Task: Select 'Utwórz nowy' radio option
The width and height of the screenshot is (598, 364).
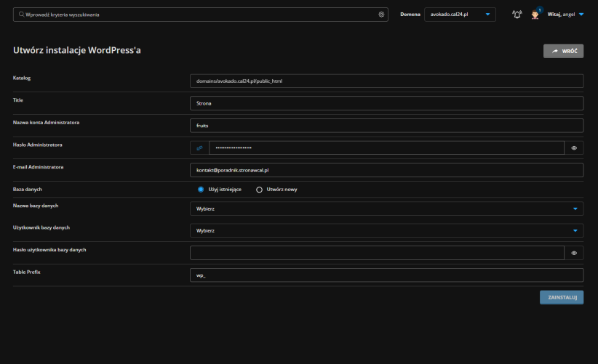Action: click(259, 189)
